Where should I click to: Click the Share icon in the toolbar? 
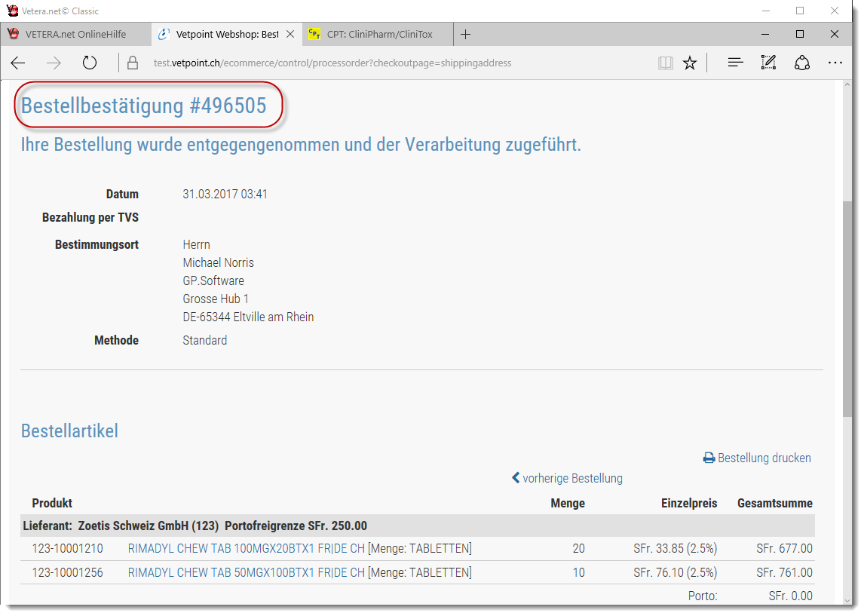tap(802, 63)
